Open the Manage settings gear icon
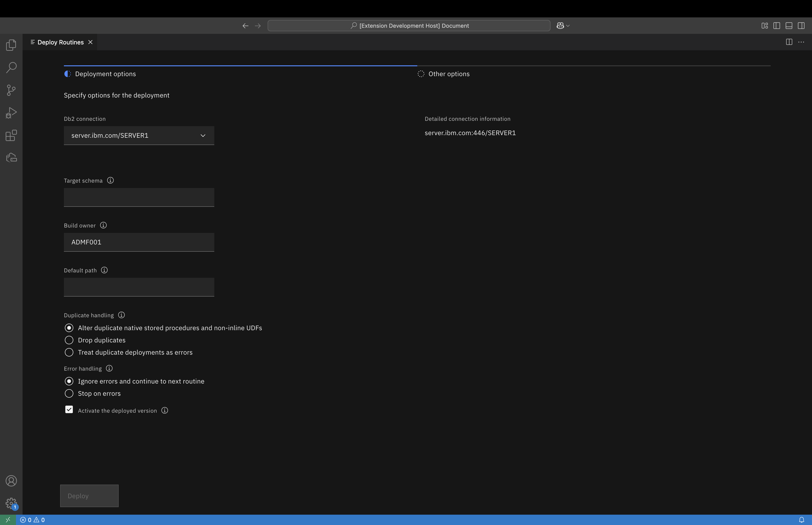 click(11, 503)
